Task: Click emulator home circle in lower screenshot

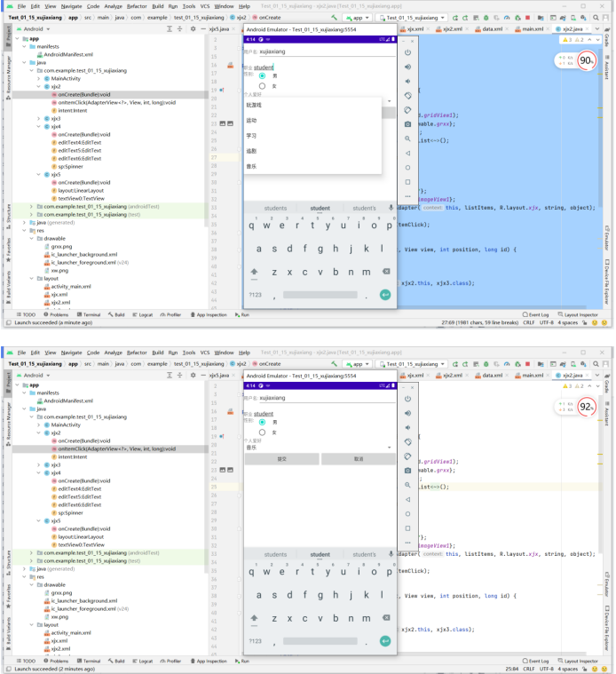Action: pyautogui.click(x=407, y=514)
